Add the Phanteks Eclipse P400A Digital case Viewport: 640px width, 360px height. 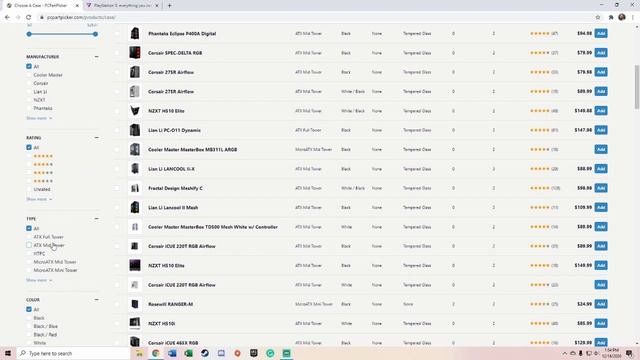coord(601,33)
